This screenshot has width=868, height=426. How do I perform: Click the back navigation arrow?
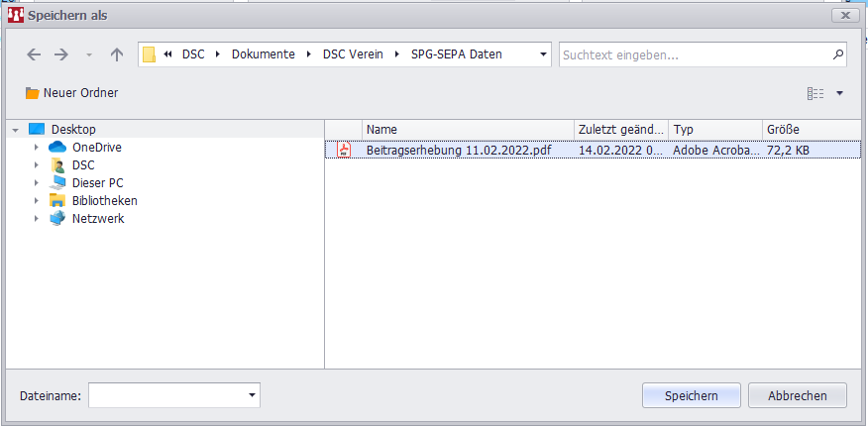click(34, 54)
